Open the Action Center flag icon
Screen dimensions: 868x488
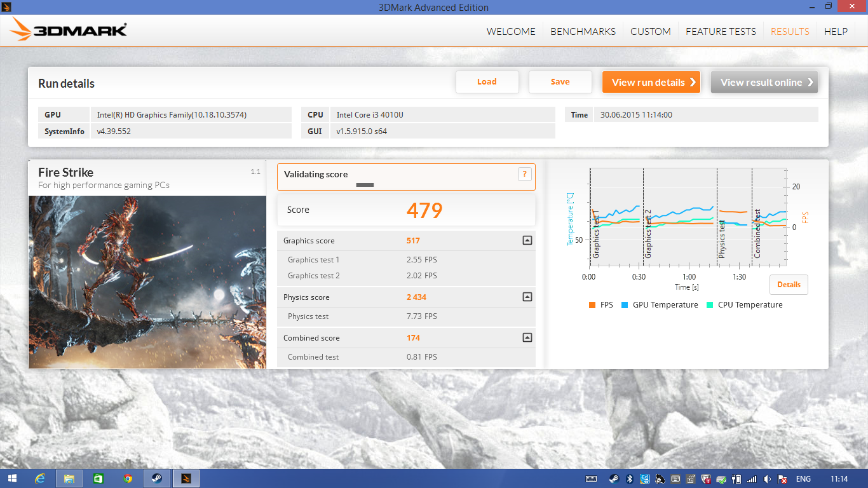click(x=783, y=478)
